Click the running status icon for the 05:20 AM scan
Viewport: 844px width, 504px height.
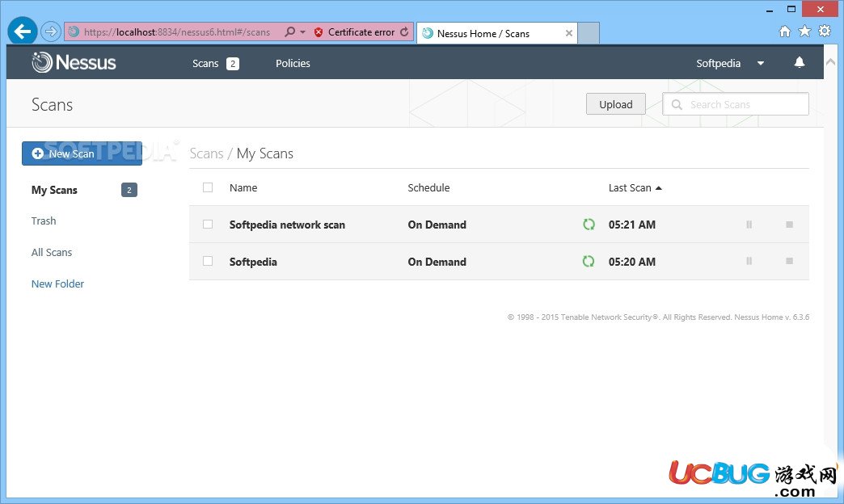point(589,262)
